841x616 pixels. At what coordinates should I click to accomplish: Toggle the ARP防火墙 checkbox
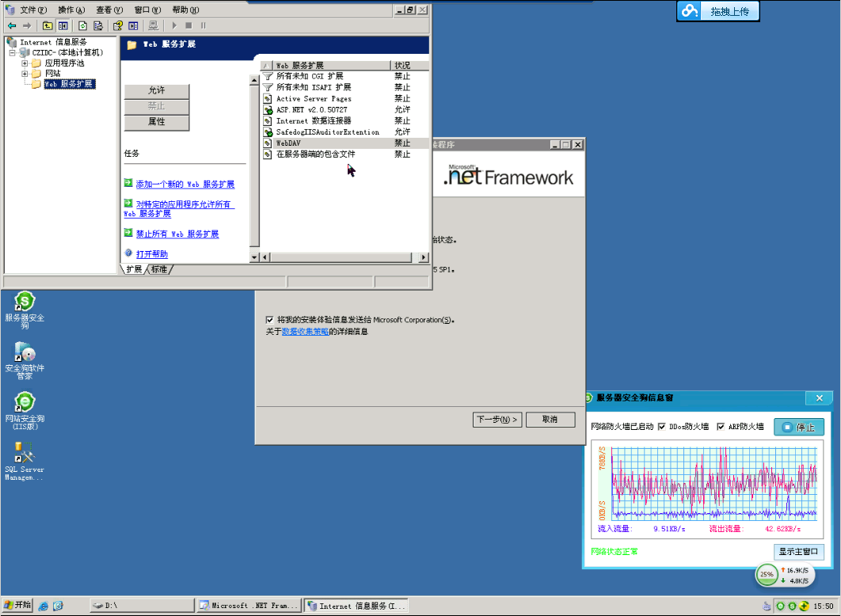[721, 427]
